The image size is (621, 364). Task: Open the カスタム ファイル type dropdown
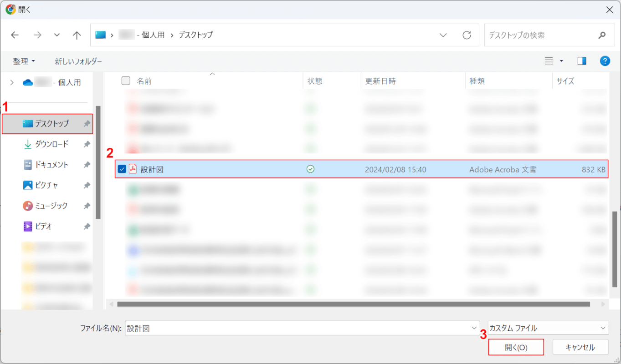tap(548, 328)
